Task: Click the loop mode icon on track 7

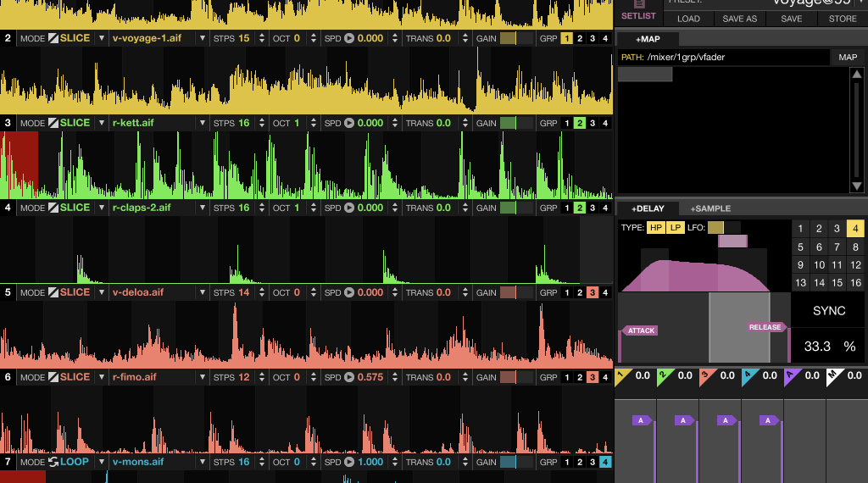Action: click(x=53, y=462)
